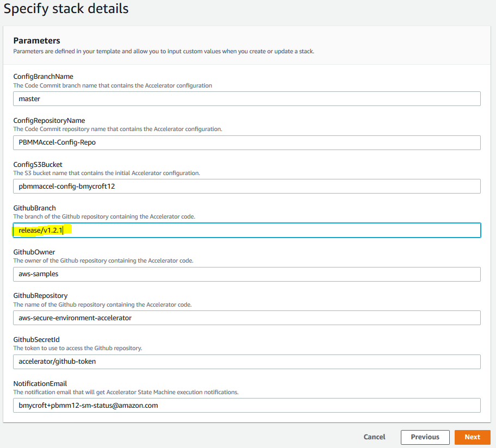Select the GithubOwner field with aws-samples
Image resolution: width=496 pixels, height=448 pixels.
pos(246,274)
